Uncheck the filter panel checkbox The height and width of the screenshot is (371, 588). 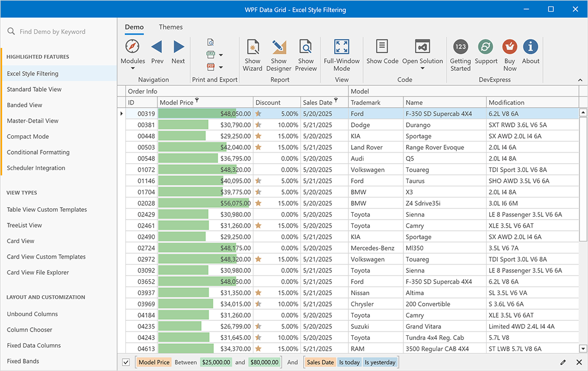tap(125, 362)
